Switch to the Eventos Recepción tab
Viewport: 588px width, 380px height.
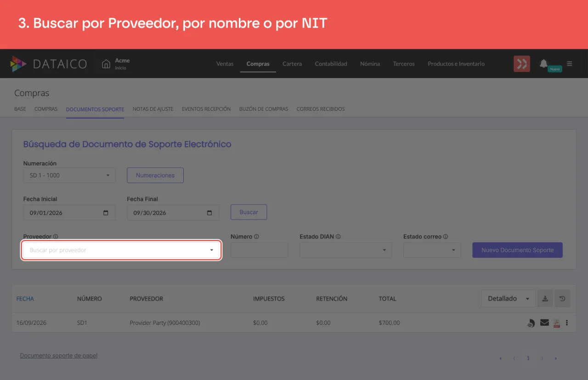tap(206, 109)
